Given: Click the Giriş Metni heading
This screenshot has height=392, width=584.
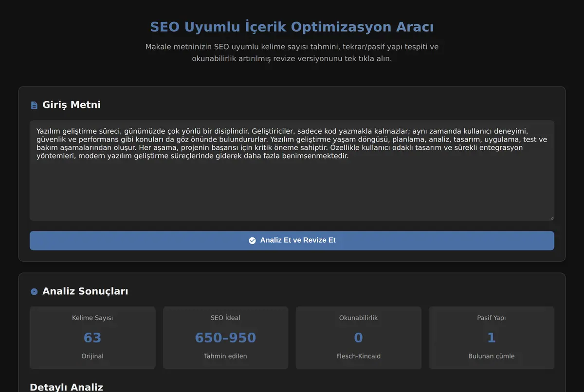Looking at the screenshot, I should tap(72, 105).
